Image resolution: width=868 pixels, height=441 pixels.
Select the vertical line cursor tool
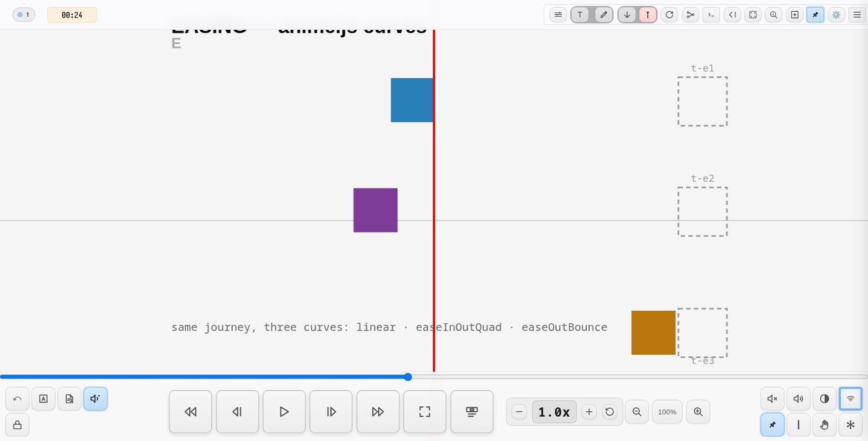pos(799,425)
